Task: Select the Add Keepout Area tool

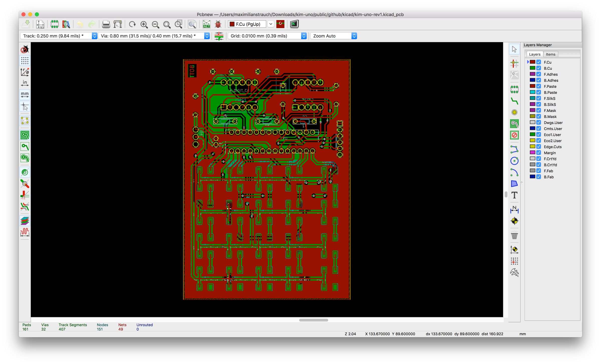Action: click(x=514, y=135)
